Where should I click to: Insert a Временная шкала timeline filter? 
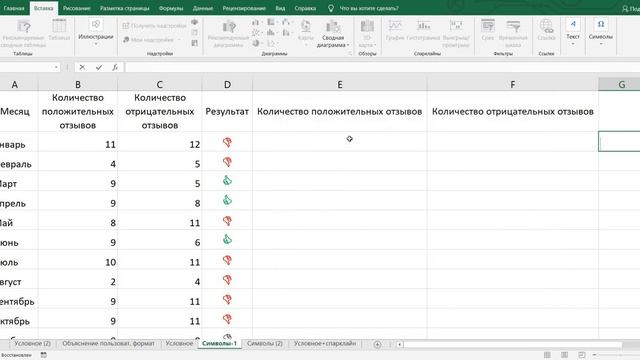click(x=513, y=33)
